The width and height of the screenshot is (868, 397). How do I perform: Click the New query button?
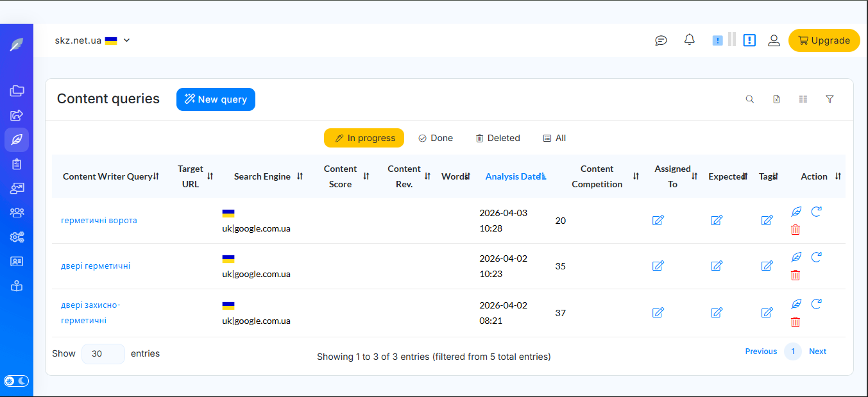coord(216,99)
